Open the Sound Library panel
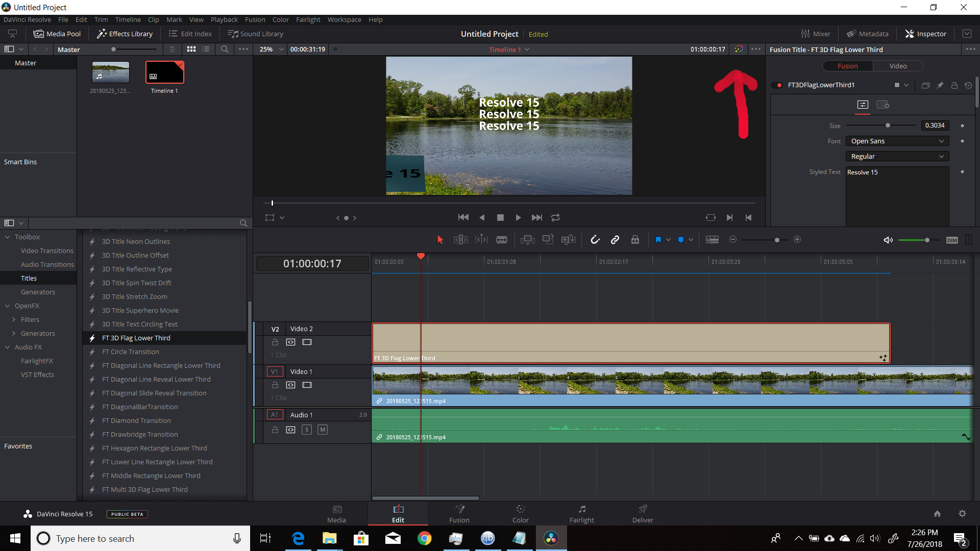The height and width of the screenshot is (551, 980). [255, 34]
